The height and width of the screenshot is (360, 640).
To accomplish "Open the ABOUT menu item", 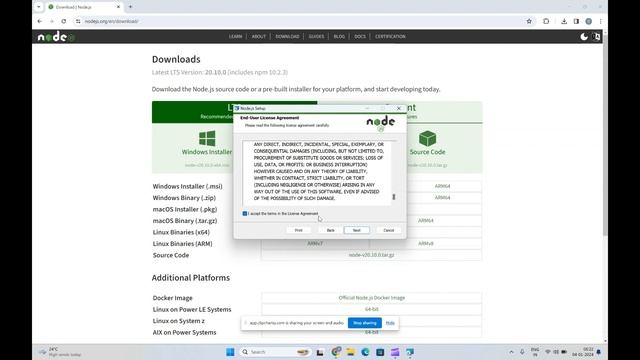I will (x=259, y=36).
